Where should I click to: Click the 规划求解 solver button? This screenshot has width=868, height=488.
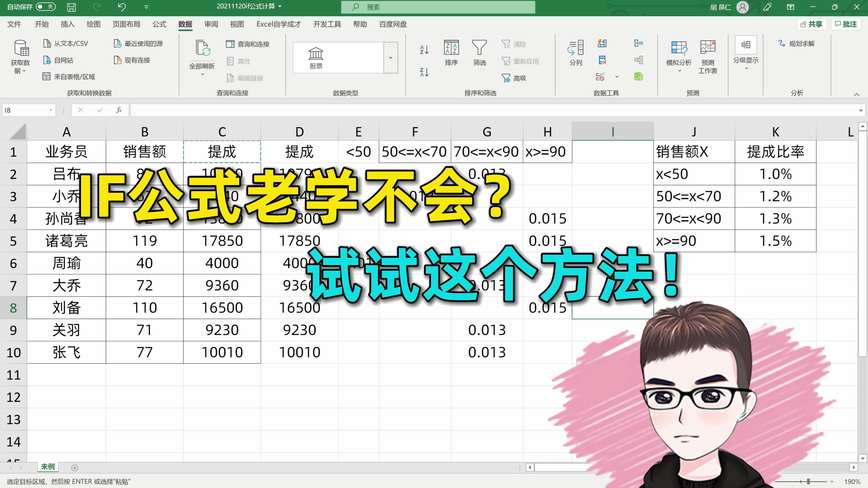797,43
